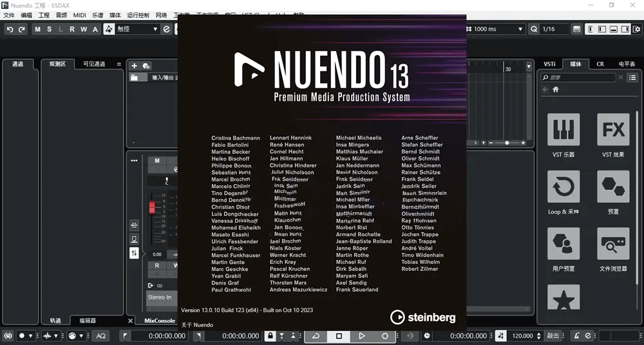Switch to the 电平表 tab

click(627, 64)
